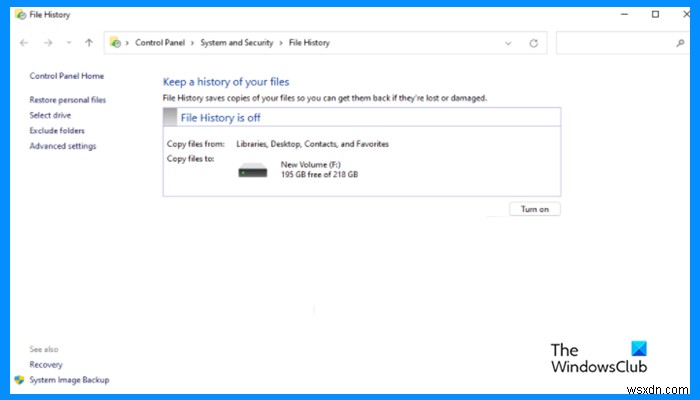Click the File History icon in address bar

click(x=115, y=42)
